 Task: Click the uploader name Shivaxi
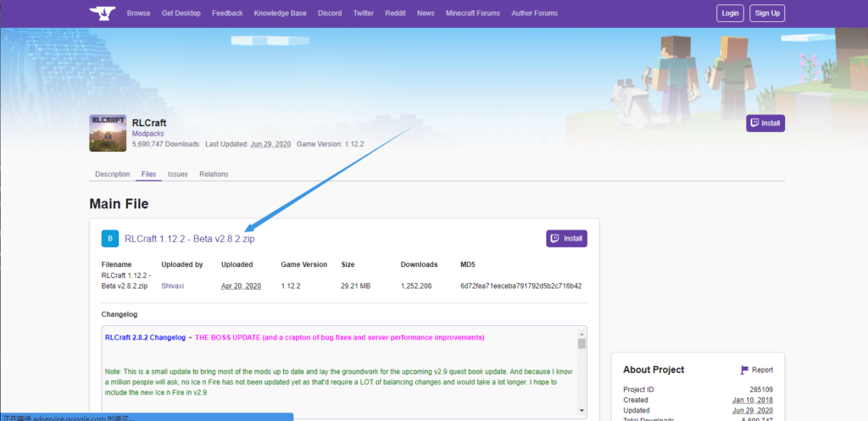click(x=173, y=286)
